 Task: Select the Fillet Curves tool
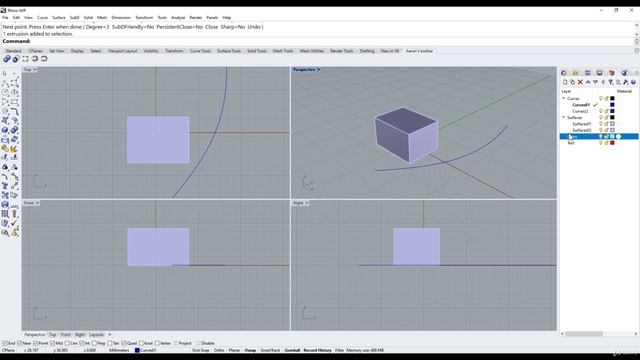coord(14,111)
